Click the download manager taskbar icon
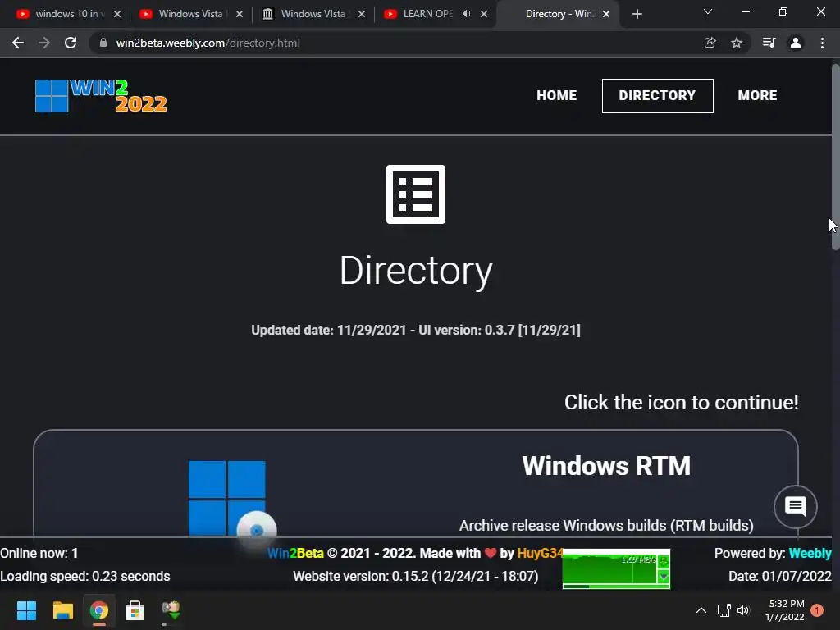The image size is (840, 630). click(171, 610)
